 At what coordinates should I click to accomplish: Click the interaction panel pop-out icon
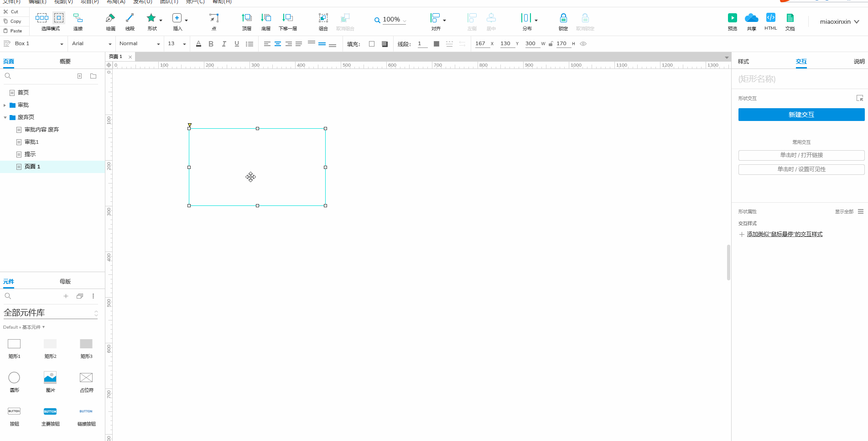point(860,98)
